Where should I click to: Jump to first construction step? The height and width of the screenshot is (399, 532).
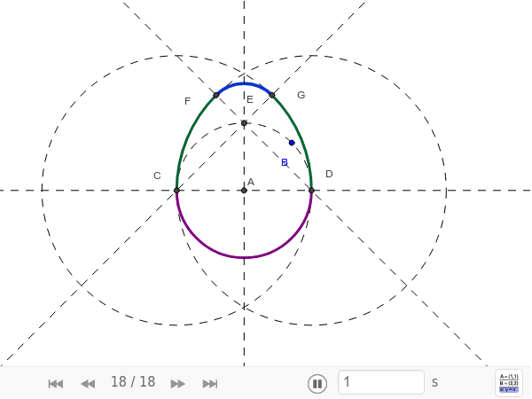[56, 384]
